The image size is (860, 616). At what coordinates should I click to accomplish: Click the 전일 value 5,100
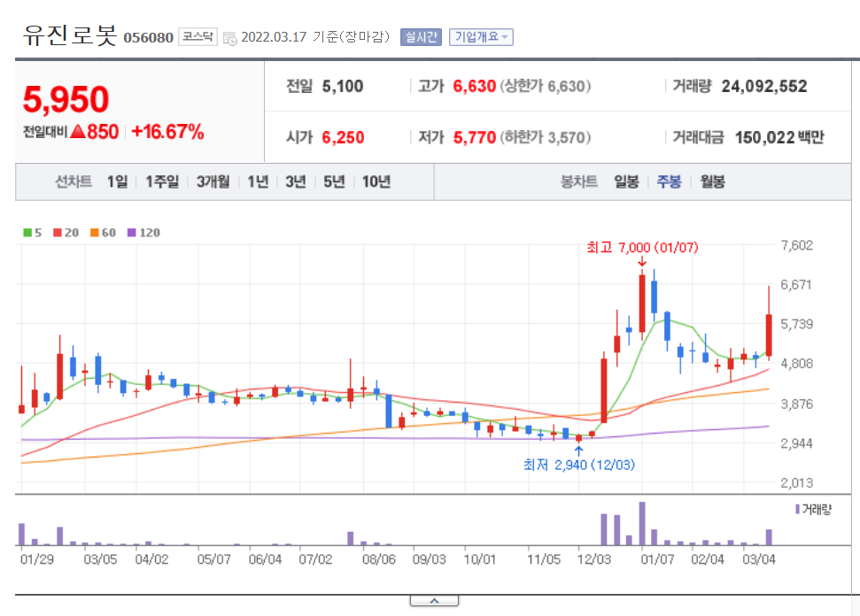coord(342,86)
